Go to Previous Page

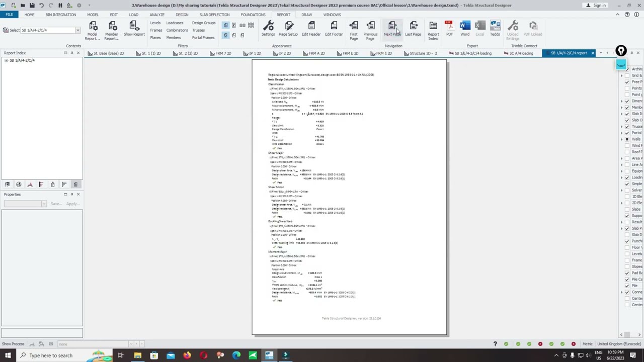pos(370,30)
